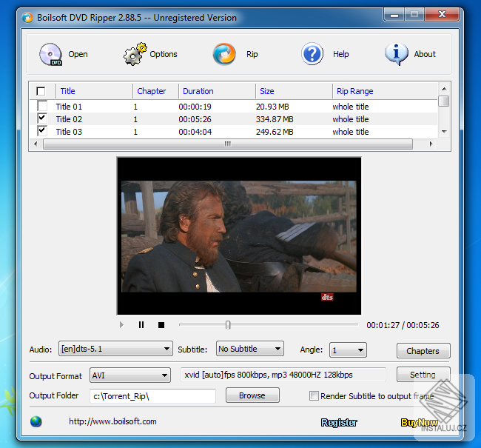Click the Setting button
Image resolution: width=481 pixels, height=448 pixels.
click(423, 375)
